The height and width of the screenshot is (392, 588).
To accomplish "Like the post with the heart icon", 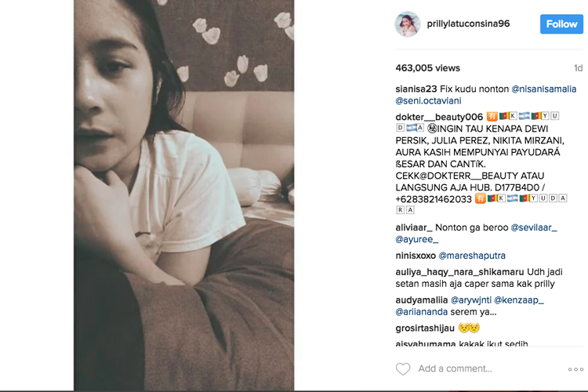I will point(403,368).
